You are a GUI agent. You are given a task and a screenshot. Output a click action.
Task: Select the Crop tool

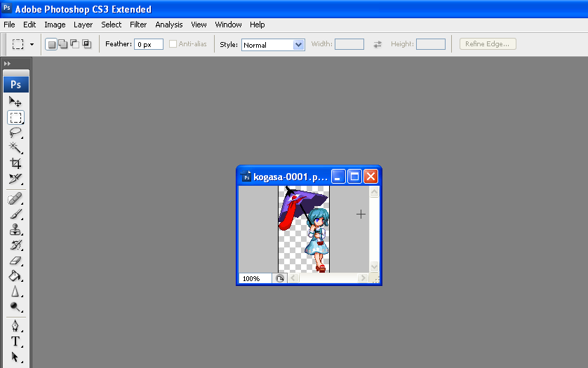click(x=15, y=163)
